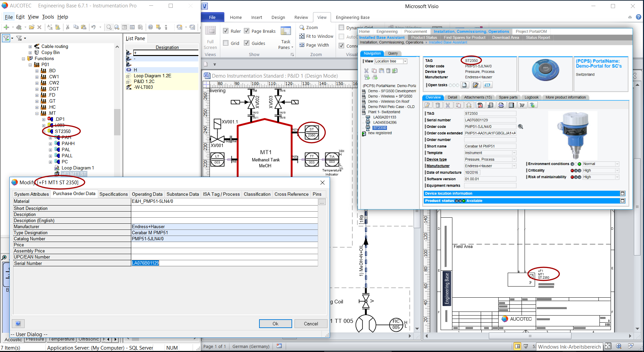
Task: Click the blue help icon in Modify dialog
Action: 18,323
